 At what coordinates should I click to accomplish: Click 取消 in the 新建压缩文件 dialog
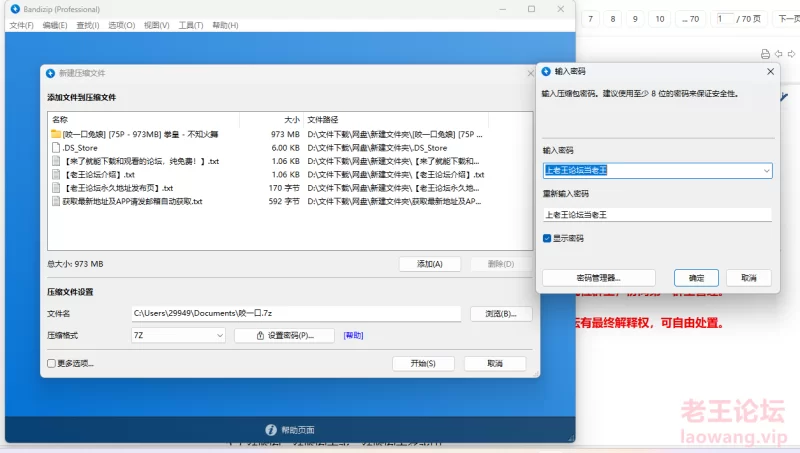pyautogui.click(x=495, y=363)
